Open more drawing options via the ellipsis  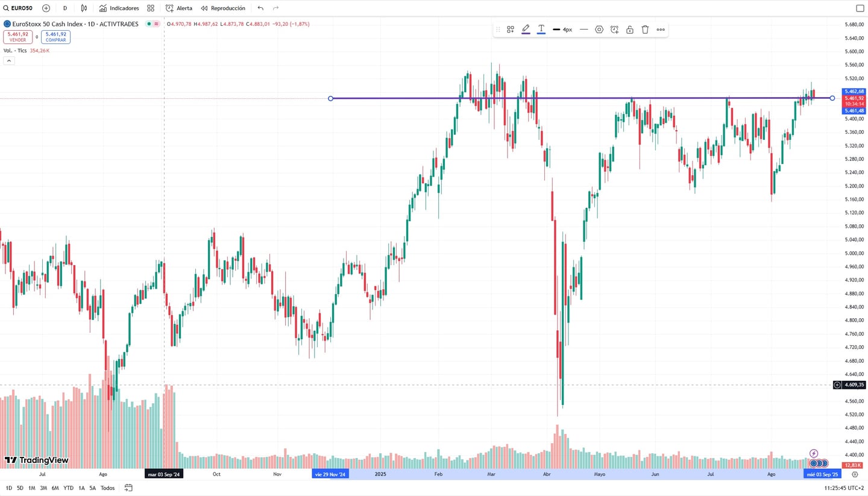point(660,29)
